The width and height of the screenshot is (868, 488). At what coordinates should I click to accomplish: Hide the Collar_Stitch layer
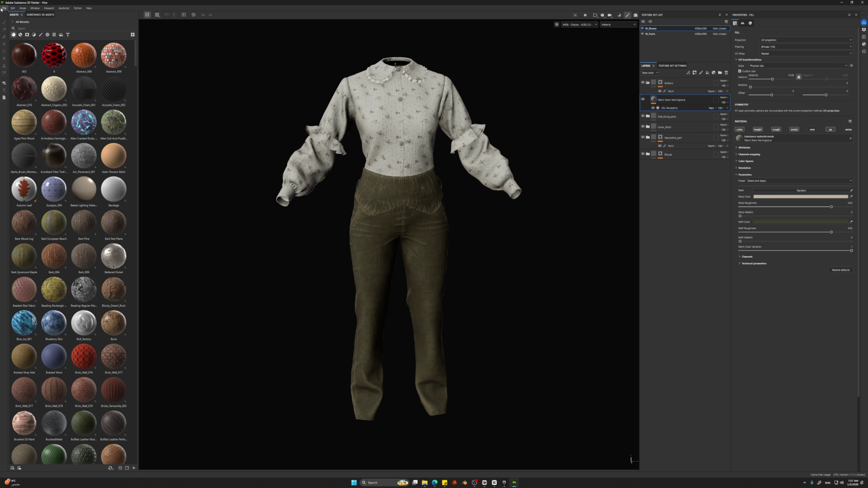(643, 127)
